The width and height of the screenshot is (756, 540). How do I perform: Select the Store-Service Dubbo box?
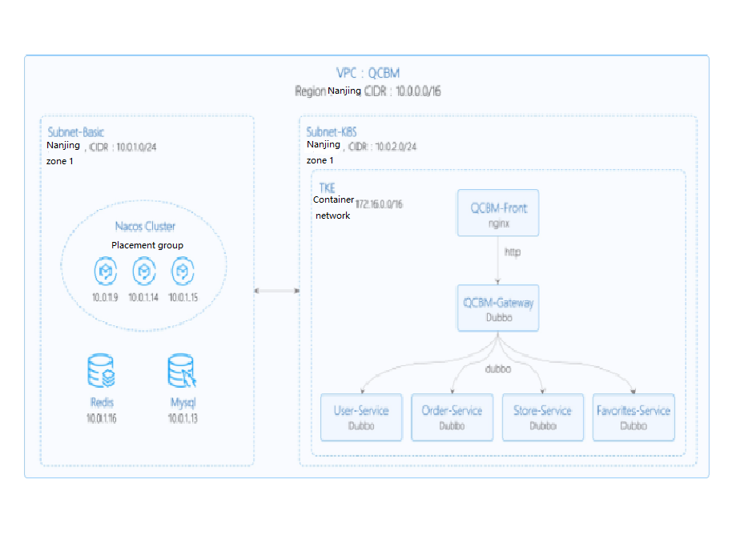pos(543,417)
